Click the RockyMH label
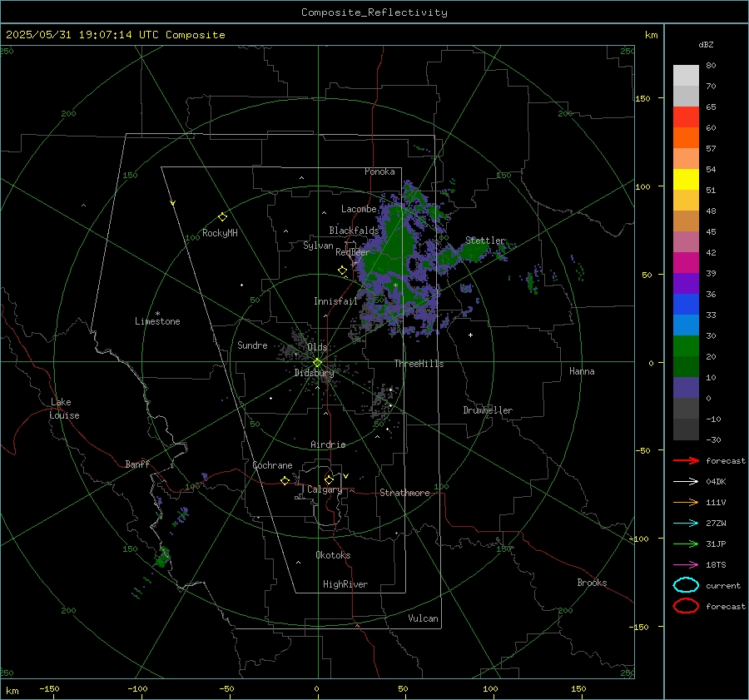 pyautogui.click(x=220, y=233)
